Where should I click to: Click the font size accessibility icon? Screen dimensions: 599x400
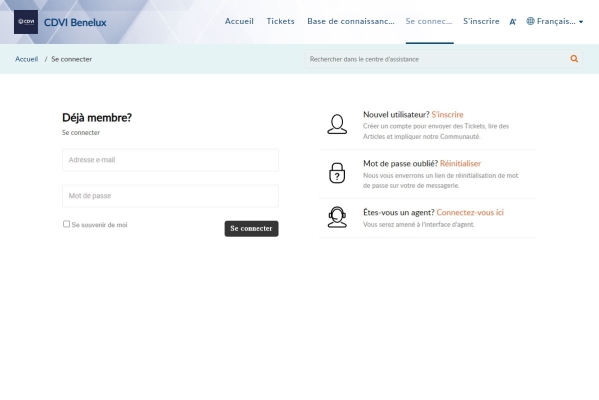(513, 22)
